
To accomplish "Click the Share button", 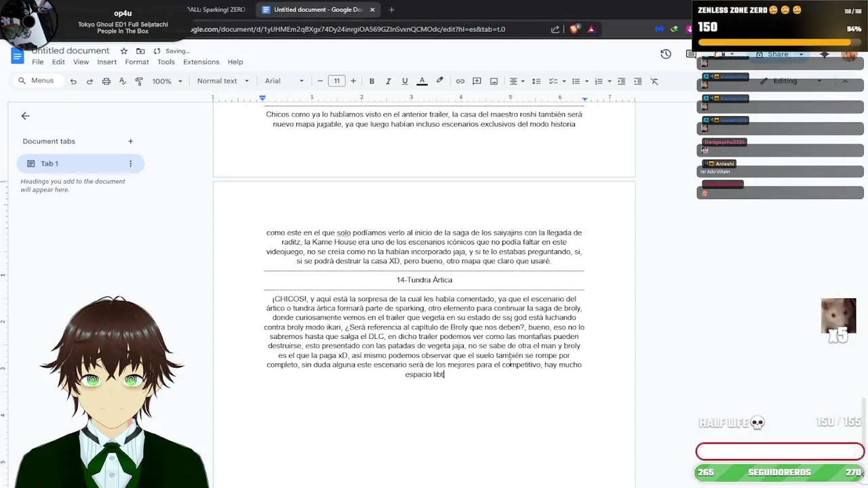I will (x=778, y=54).
